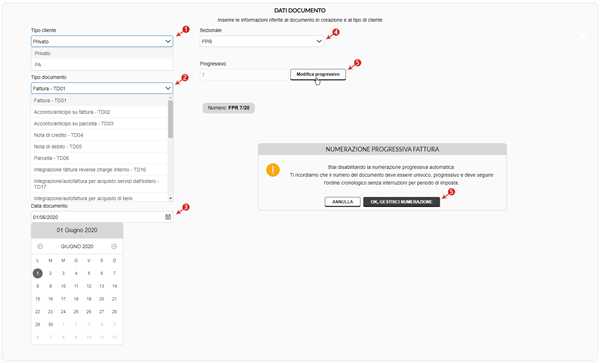This screenshot has height=363, width=600.
Task: Select June 19 in calendar
Action: 89,299
